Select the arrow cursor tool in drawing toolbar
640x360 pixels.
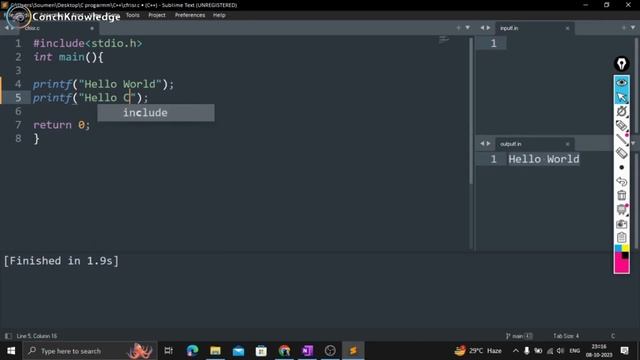(621, 97)
